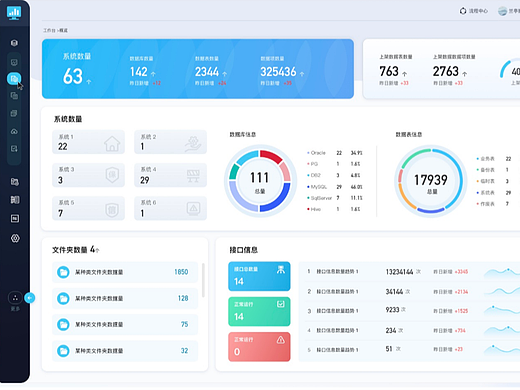Click the 763 listed data tables value
Screen dimensions: 520x390
coord(389,71)
